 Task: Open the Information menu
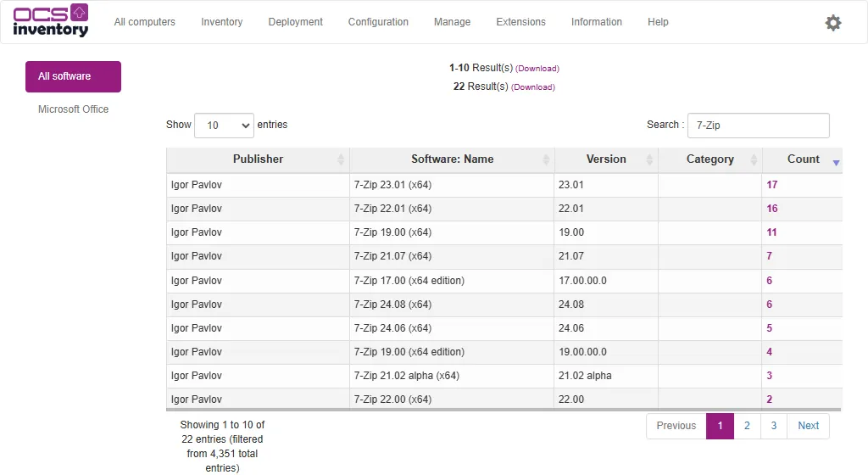tap(596, 22)
